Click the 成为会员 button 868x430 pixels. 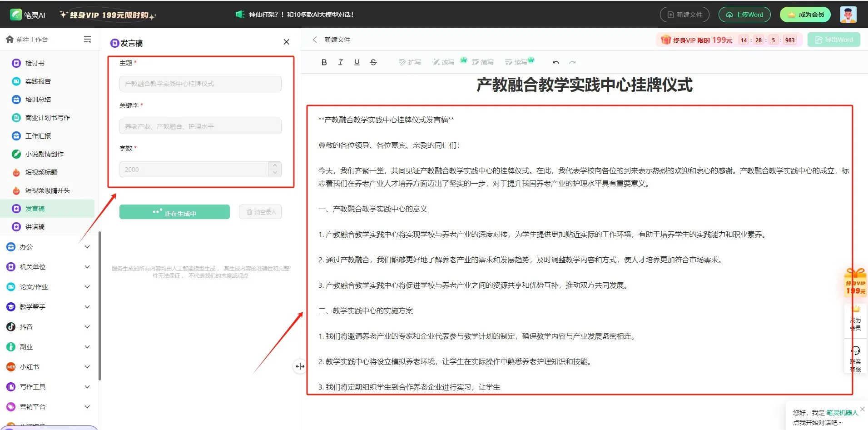point(805,15)
